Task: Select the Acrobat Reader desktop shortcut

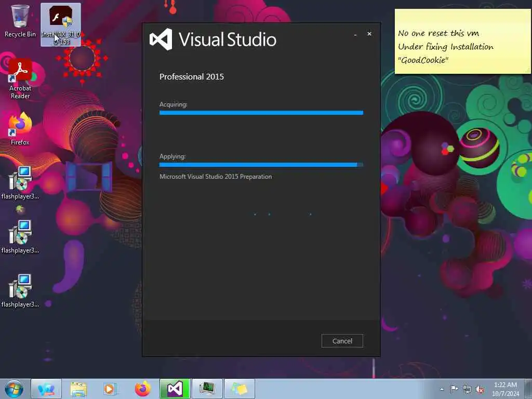Action: pos(20,79)
